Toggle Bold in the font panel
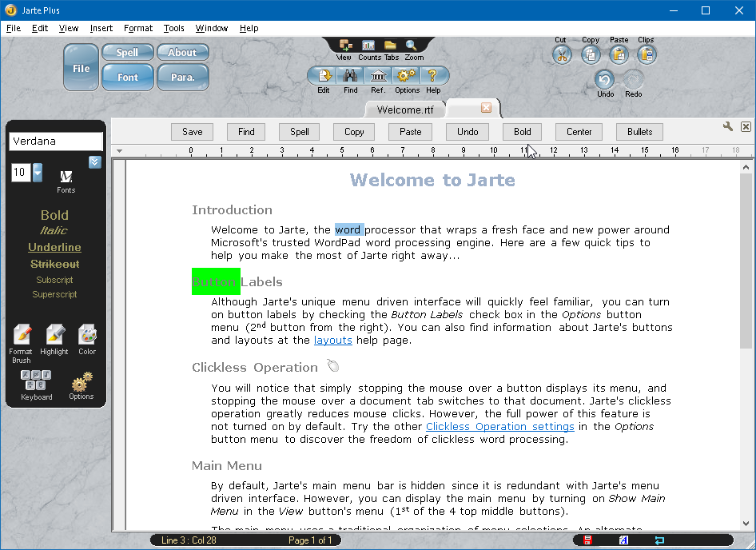This screenshot has width=756, height=550. coord(54,215)
